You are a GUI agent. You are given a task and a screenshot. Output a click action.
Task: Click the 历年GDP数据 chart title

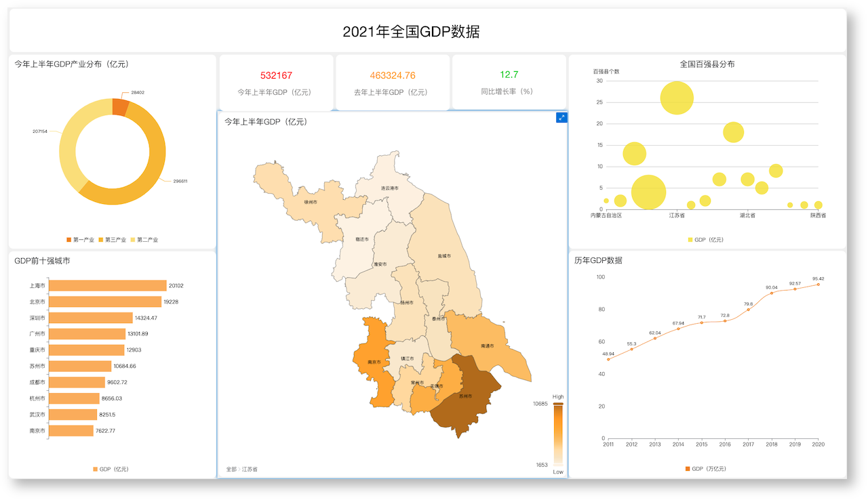click(x=598, y=260)
